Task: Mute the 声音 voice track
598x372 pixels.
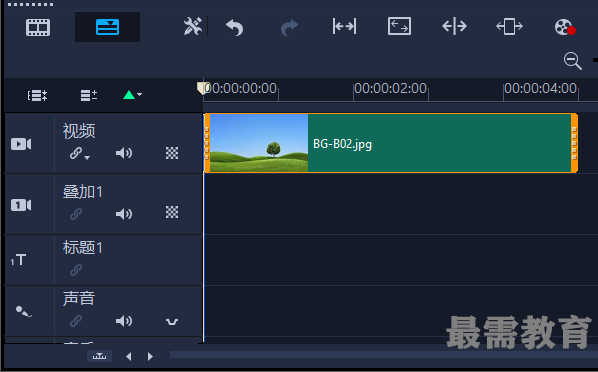Action: (124, 321)
